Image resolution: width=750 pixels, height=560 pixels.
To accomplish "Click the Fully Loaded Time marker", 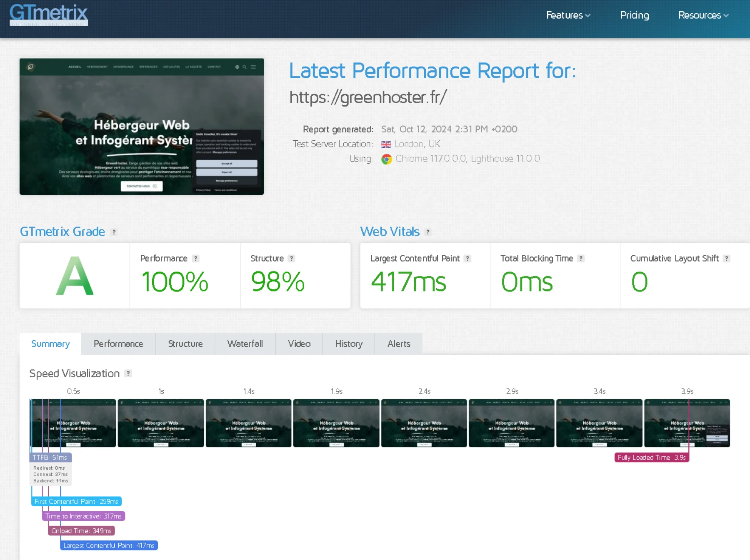I will (x=651, y=458).
